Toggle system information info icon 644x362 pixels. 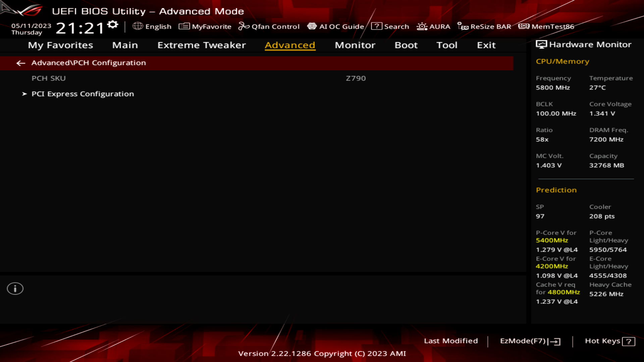(15, 289)
